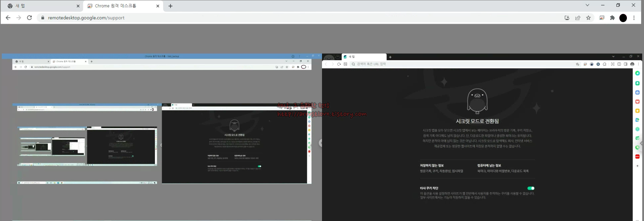This screenshot has height=221, width=644.
Task: Click '저장하지 않는 정보' label in Whale
Action: tap(432, 165)
